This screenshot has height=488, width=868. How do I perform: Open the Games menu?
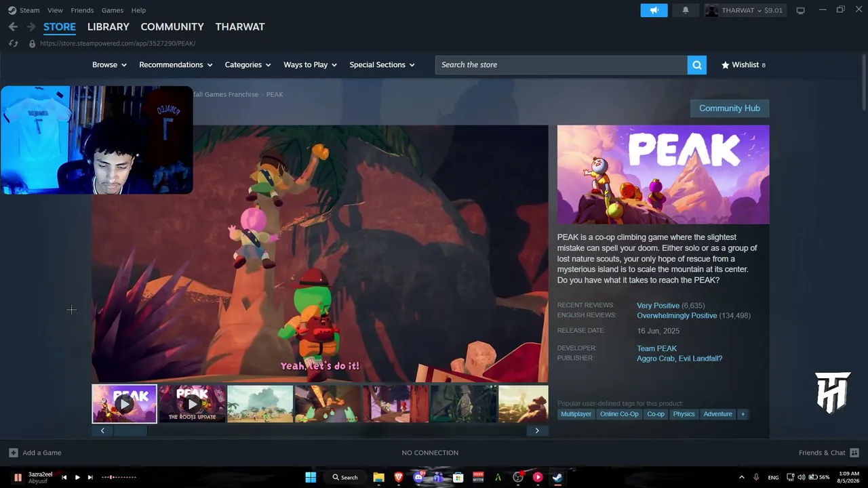pos(113,10)
